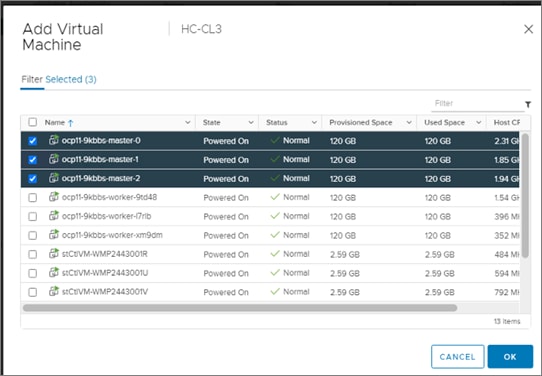Click the 13 Items count text
This screenshot has width=542, height=376.
click(507, 321)
